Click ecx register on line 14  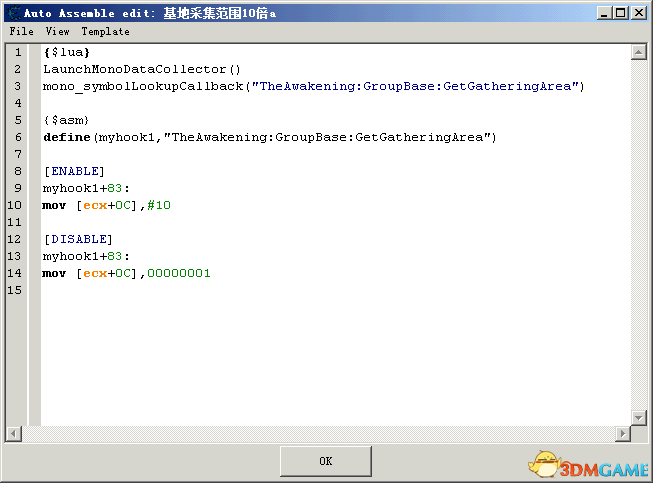click(95, 273)
